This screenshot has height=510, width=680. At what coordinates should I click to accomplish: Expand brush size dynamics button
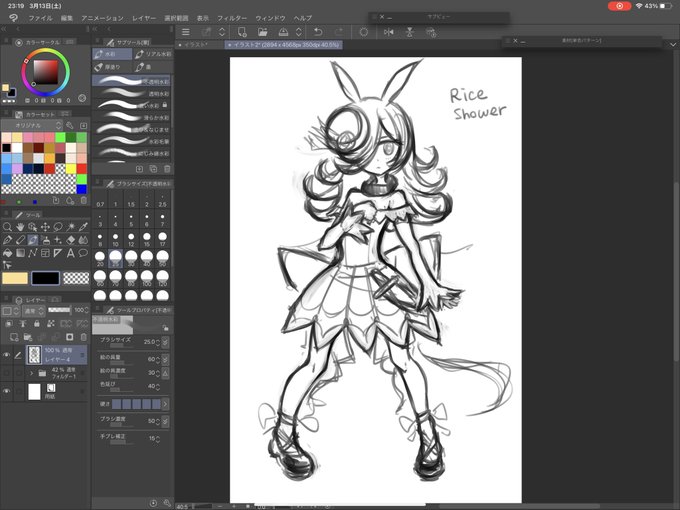[x=165, y=342]
